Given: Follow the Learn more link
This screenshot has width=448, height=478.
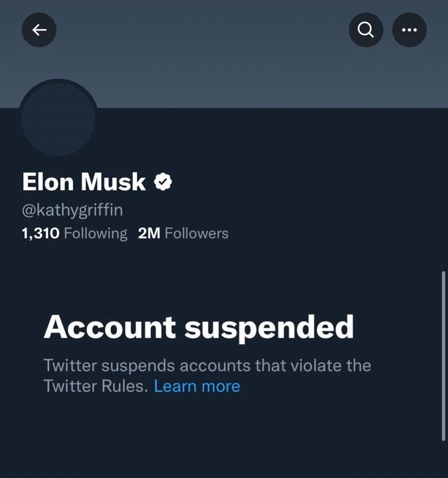Looking at the screenshot, I should (x=197, y=386).
